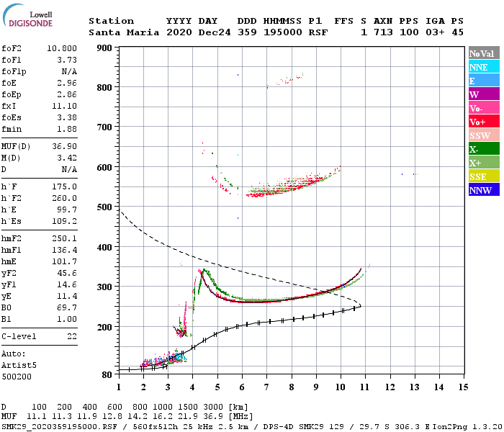The width and height of the screenshot is (504, 432).
Task: Click the hmF1 value 136.4
Action: pyautogui.click(x=64, y=250)
